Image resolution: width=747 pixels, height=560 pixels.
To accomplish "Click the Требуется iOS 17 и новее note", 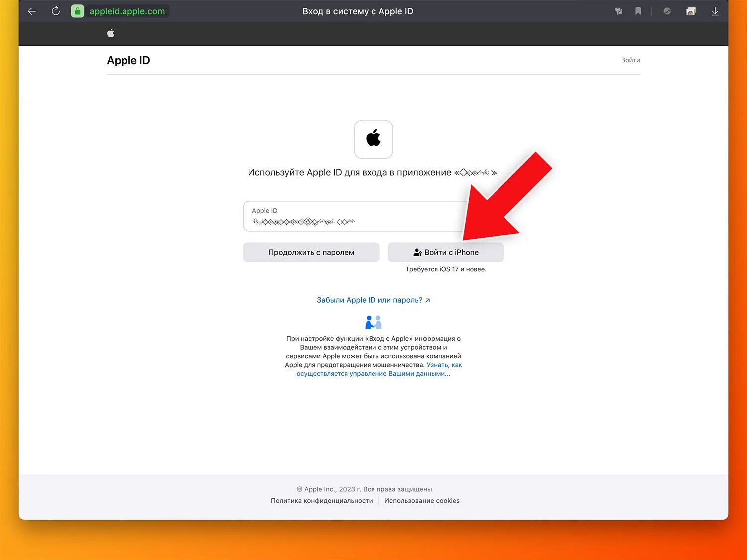I will [x=446, y=269].
